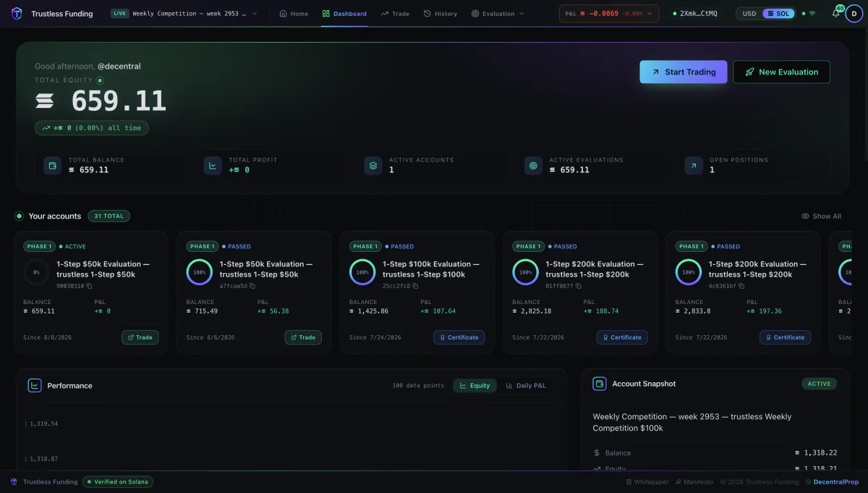Click Trade on account 90030310
The height and width of the screenshot is (493, 868).
click(x=140, y=337)
